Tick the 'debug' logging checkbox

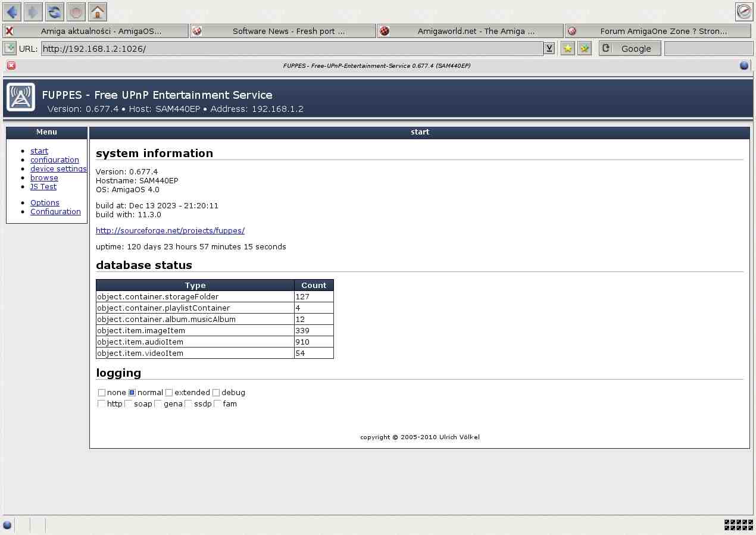point(216,393)
